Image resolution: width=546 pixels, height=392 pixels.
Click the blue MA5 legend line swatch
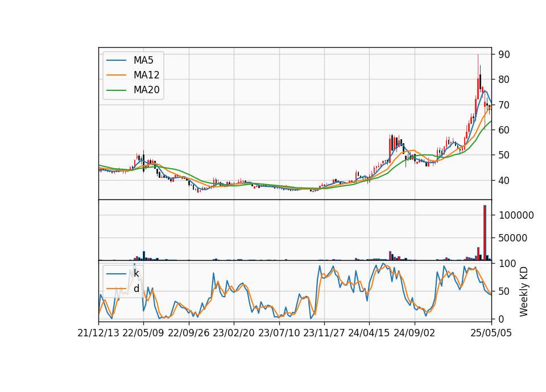point(116,61)
